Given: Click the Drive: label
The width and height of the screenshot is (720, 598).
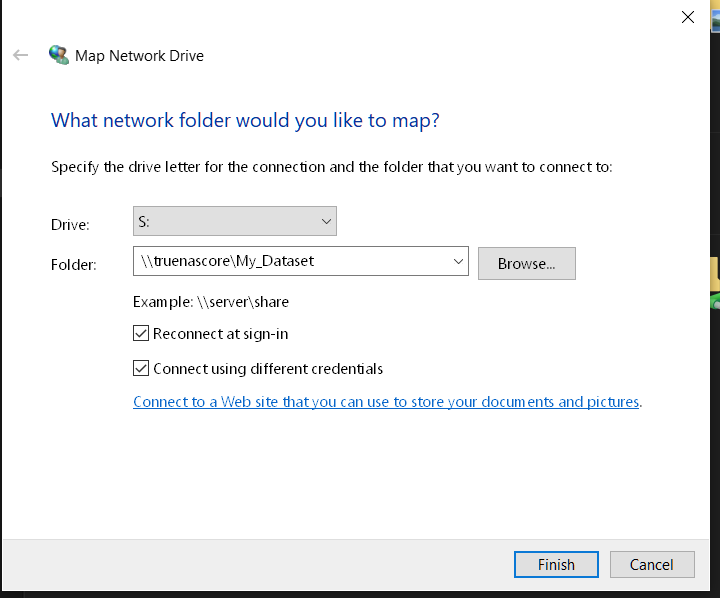Looking at the screenshot, I should pos(70,225).
